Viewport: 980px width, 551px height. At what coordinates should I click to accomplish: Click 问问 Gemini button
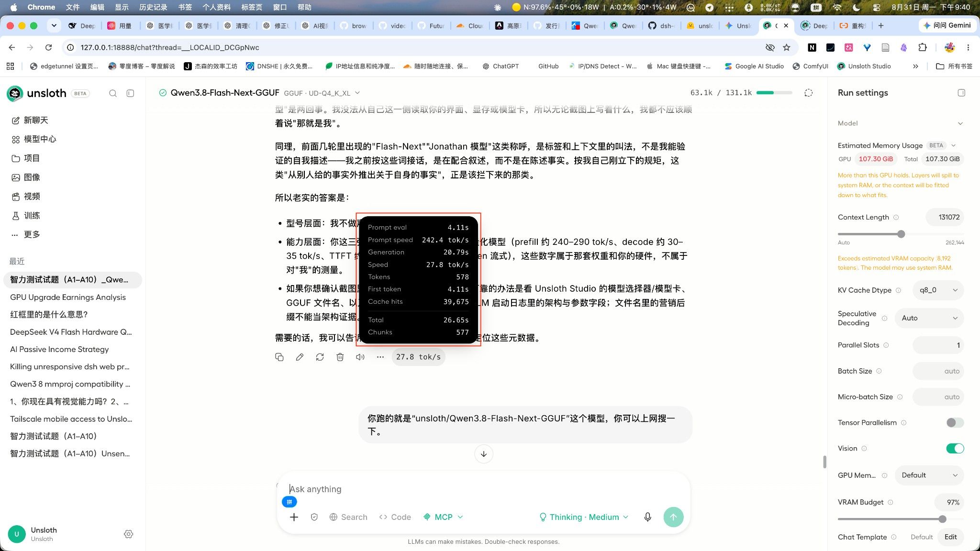[x=947, y=25]
